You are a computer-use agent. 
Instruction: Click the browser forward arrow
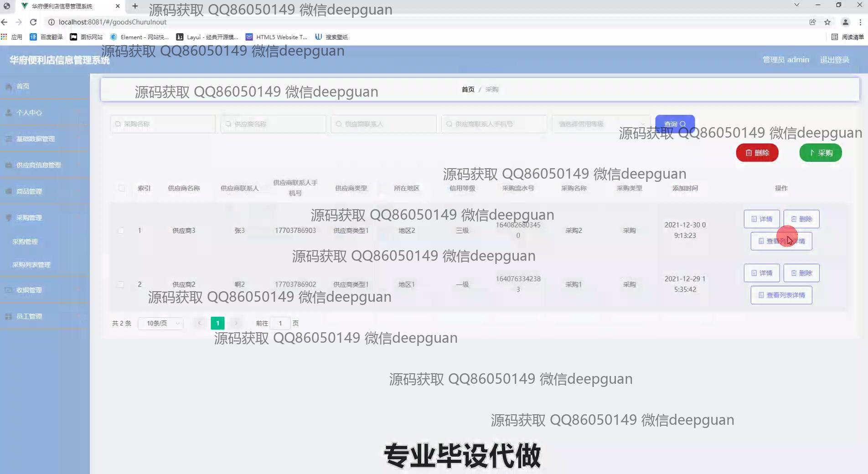[19, 22]
